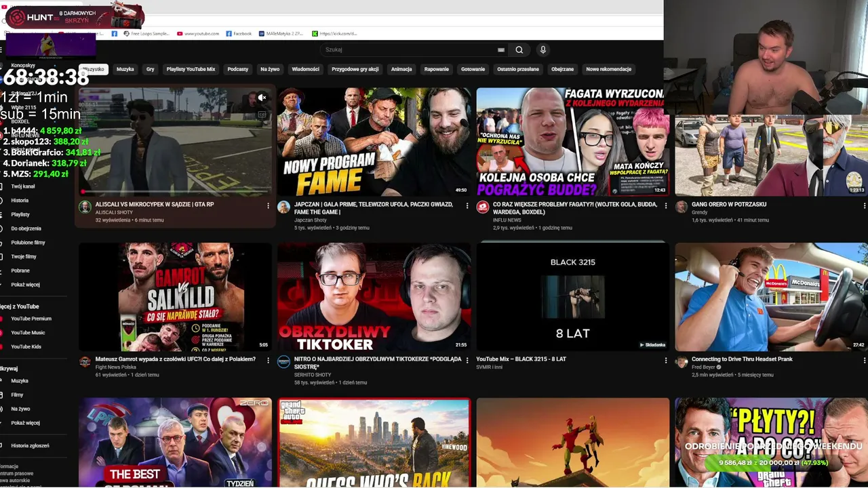This screenshot has height=488, width=868.
Task: Select Playlisty YouTube Mix chip
Action: coord(191,69)
